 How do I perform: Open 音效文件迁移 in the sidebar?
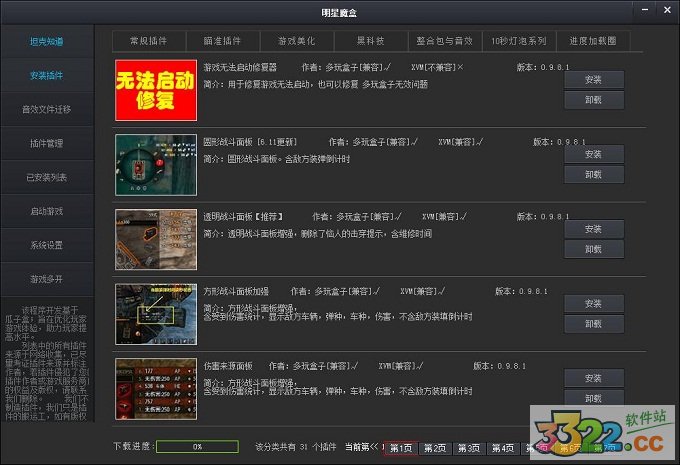point(47,109)
